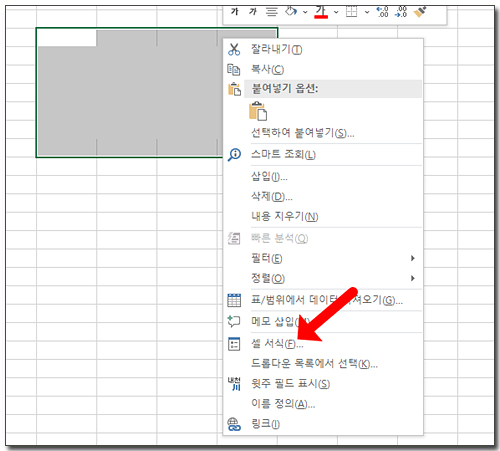
Task: Click the format painter brush icon
Action: [420, 12]
